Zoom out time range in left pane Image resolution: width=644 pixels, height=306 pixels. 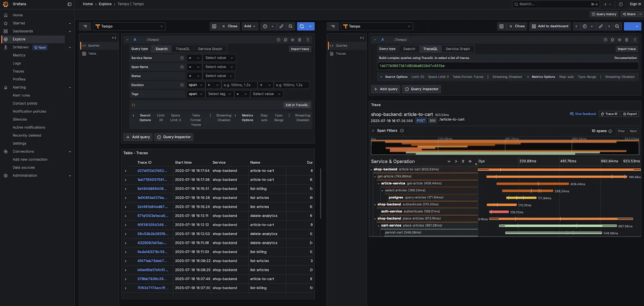coord(291,27)
